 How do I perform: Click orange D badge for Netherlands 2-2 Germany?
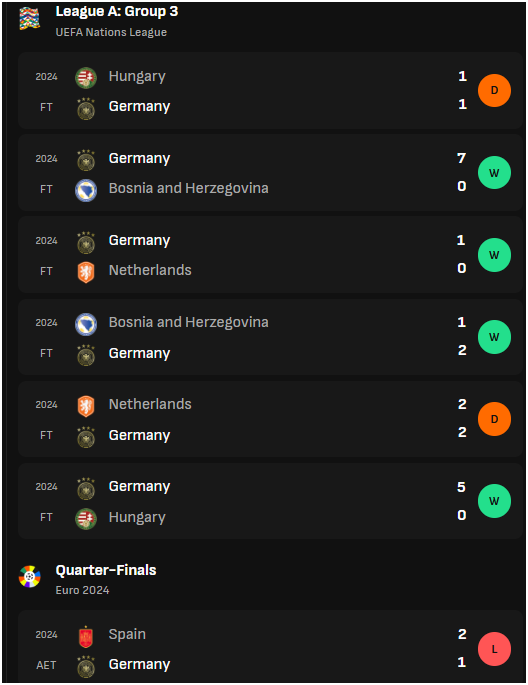click(494, 419)
